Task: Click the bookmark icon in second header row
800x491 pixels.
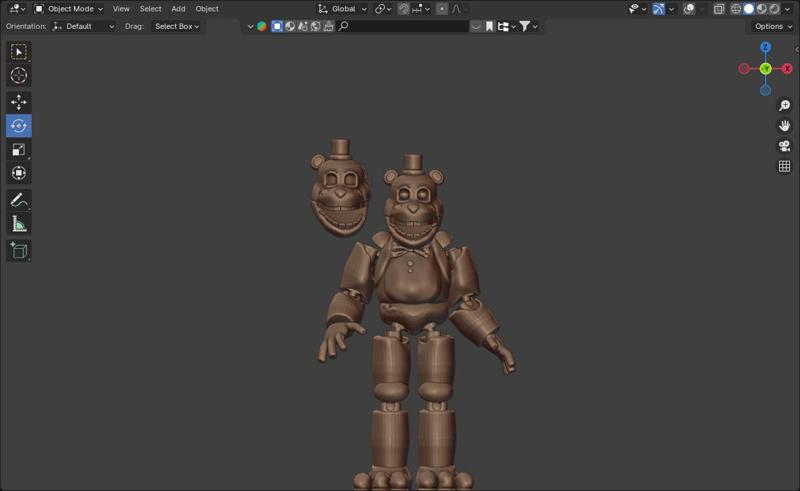Action: coord(489,27)
